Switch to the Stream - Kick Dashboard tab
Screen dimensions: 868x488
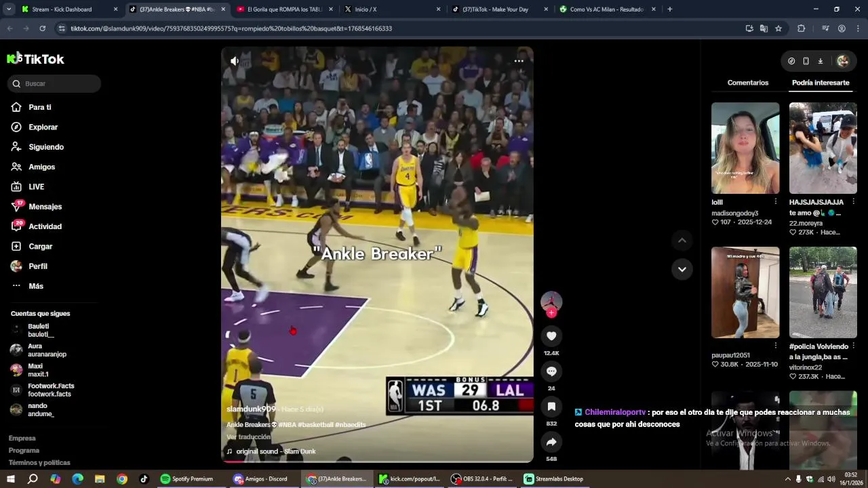pyautogui.click(x=70, y=9)
